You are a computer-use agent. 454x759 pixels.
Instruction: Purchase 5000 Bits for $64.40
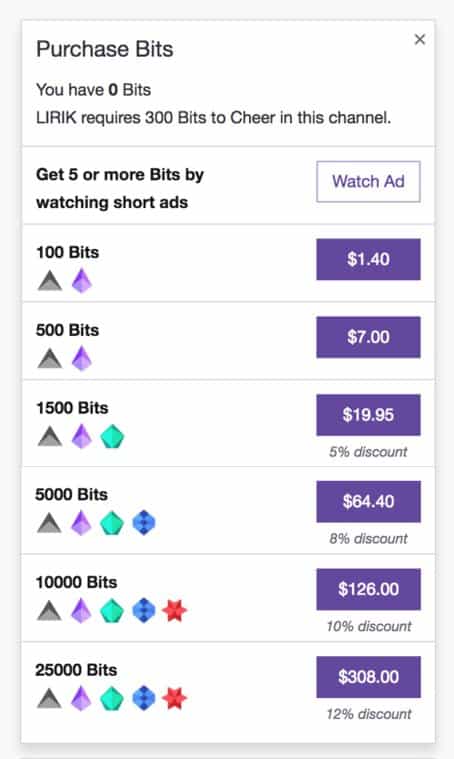pos(368,501)
